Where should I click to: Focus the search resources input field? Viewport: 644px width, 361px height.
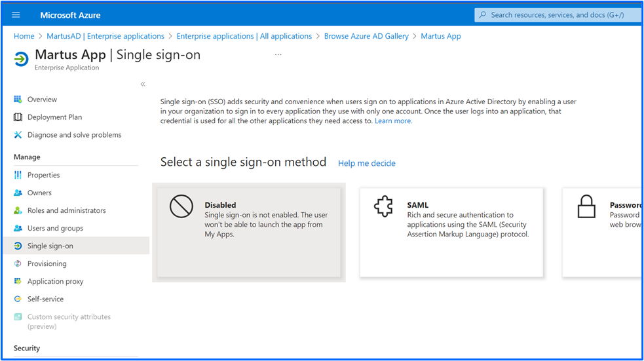558,15
